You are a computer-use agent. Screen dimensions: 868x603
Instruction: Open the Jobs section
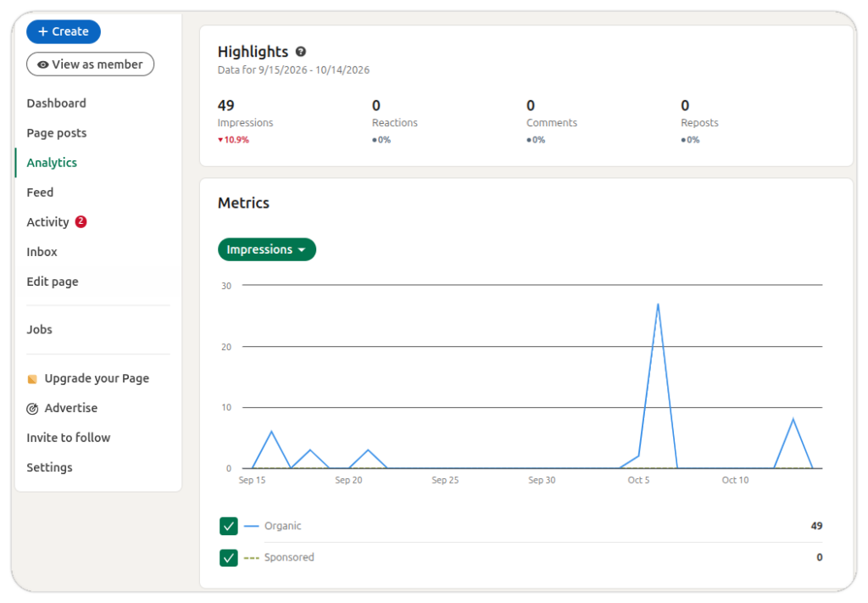[x=39, y=329]
